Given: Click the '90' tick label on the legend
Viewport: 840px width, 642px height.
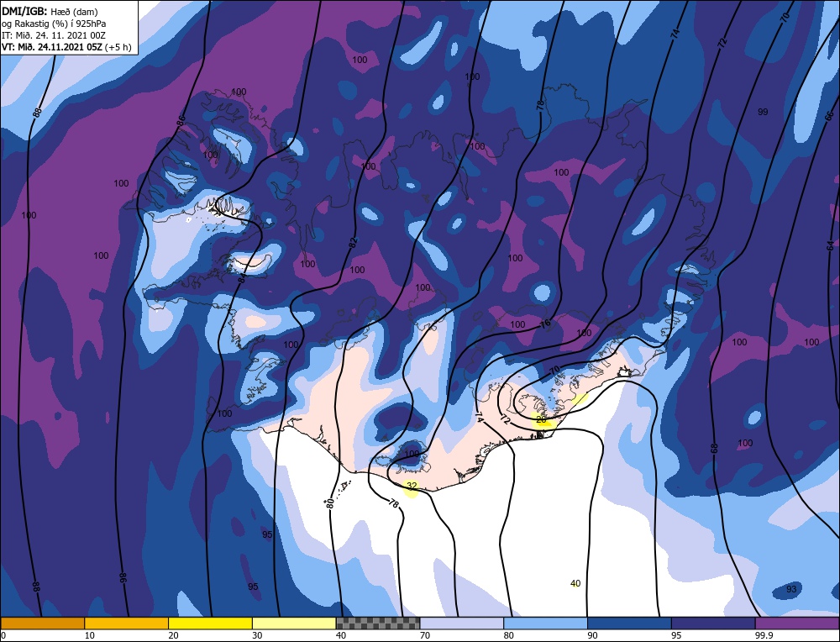Looking at the screenshot, I should (593, 635).
